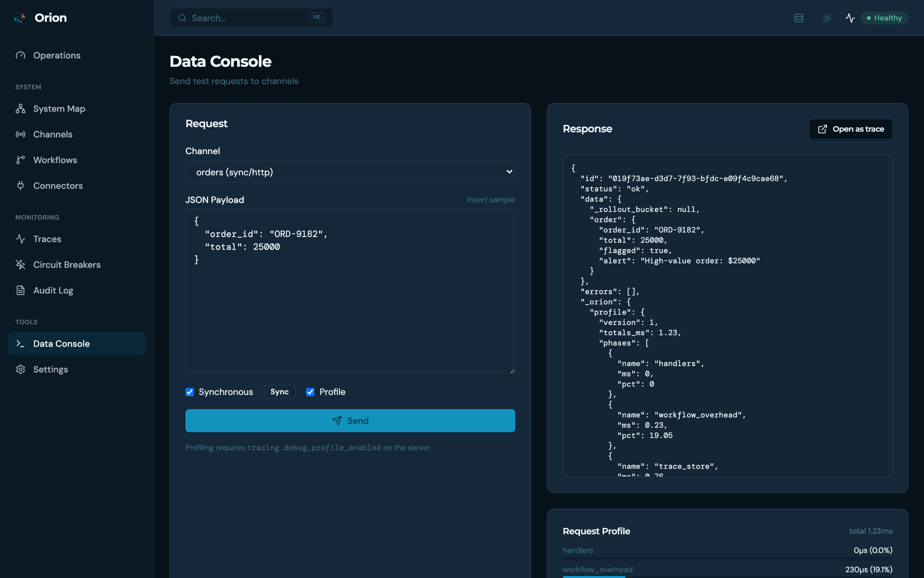Click the Orion brand name
924x578 pixels.
point(50,18)
